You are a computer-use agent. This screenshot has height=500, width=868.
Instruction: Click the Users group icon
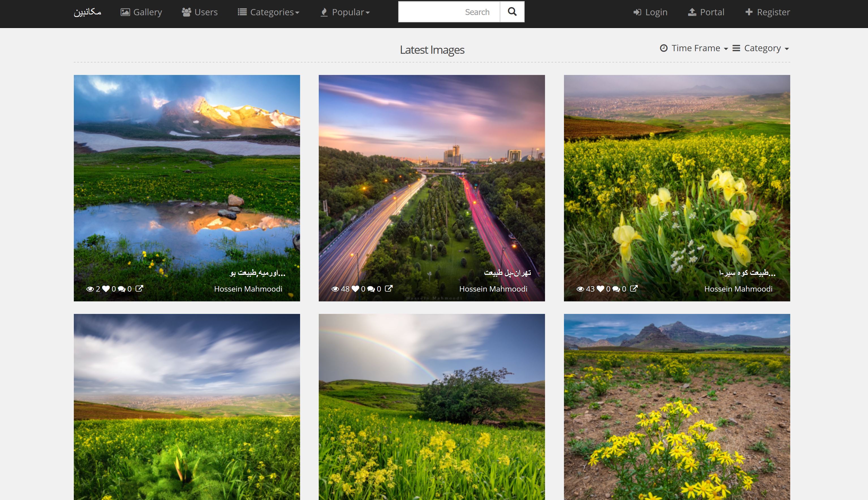click(186, 12)
